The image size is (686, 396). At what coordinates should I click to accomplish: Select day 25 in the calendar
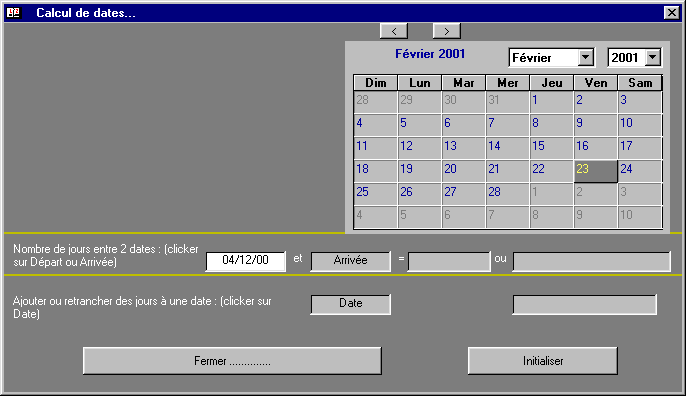click(375, 194)
